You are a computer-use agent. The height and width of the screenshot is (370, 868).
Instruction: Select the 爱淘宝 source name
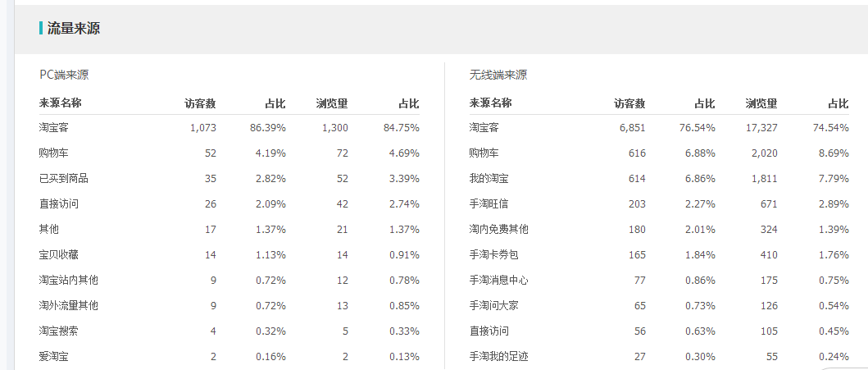[x=54, y=357]
